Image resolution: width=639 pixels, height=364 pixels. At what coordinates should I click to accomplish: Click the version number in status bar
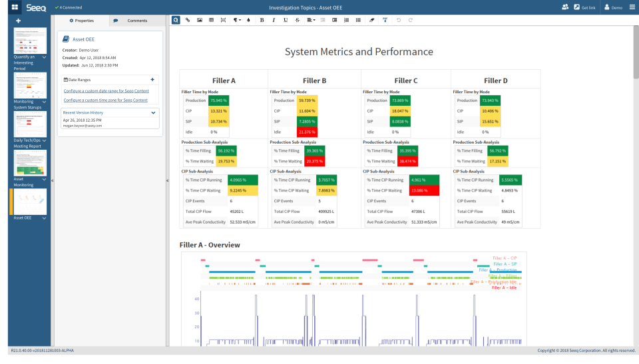click(42, 351)
